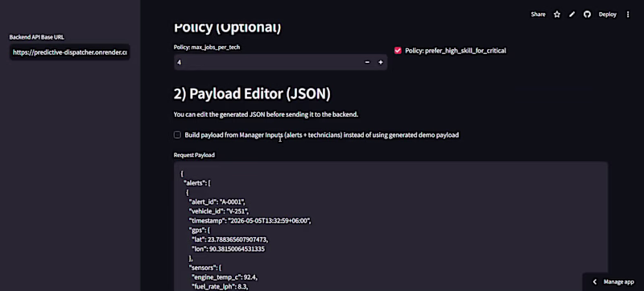Screen dimensions: 644x291
Task: Star this app with the favorite icon
Action: (x=557, y=15)
